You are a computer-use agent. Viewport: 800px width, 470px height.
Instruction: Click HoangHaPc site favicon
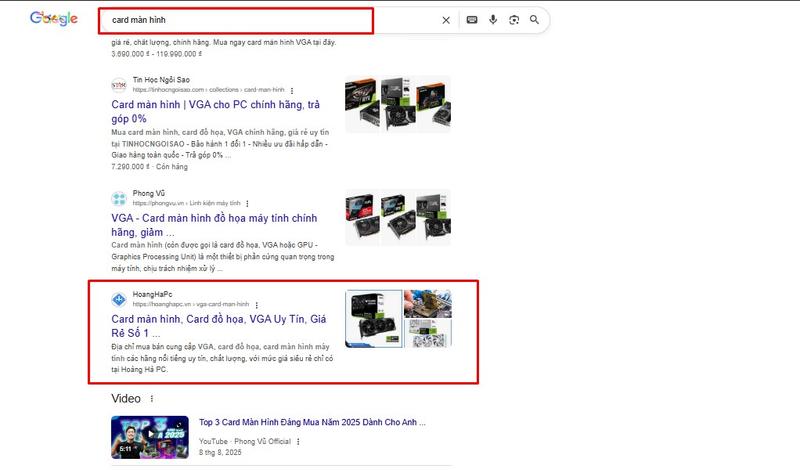point(119,299)
